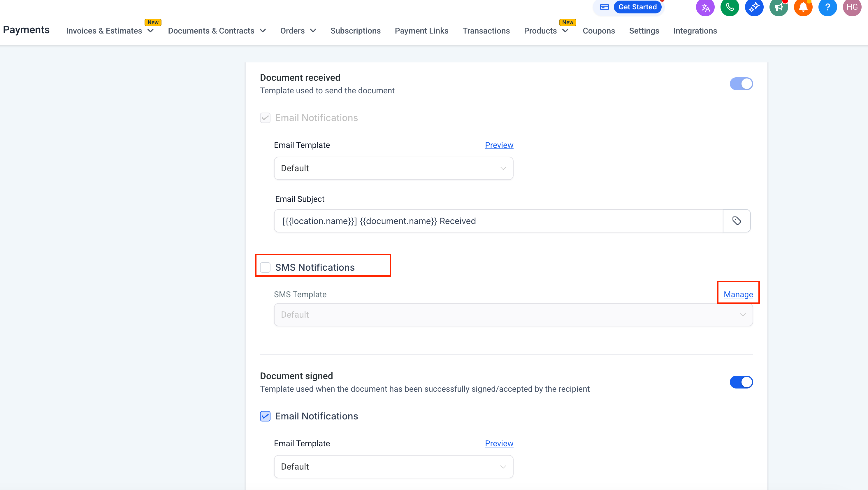Open the Settings tab
The height and width of the screenshot is (490, 868).
click(x=644, y=31)
